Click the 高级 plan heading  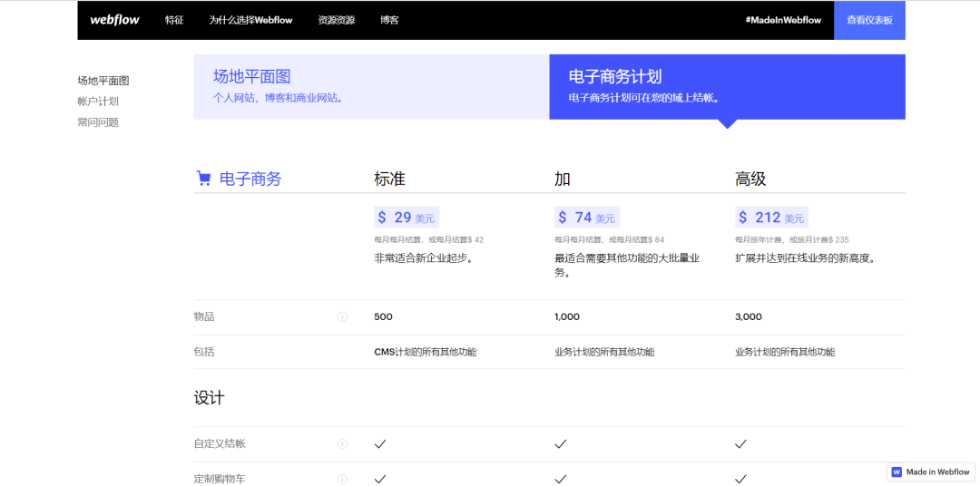point(750,180)
